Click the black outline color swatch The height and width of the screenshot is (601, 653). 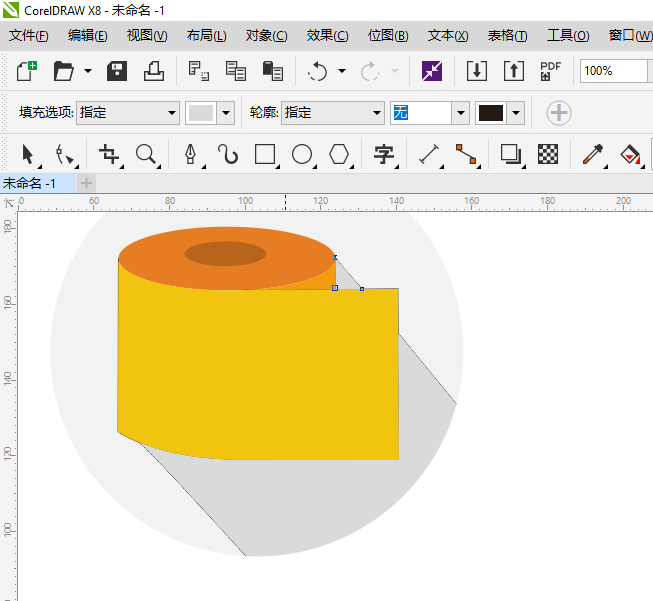tap(491, 113)
